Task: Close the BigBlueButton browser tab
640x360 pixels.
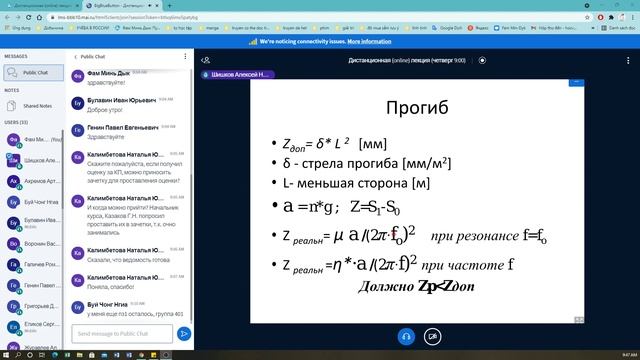Action: 157,6
